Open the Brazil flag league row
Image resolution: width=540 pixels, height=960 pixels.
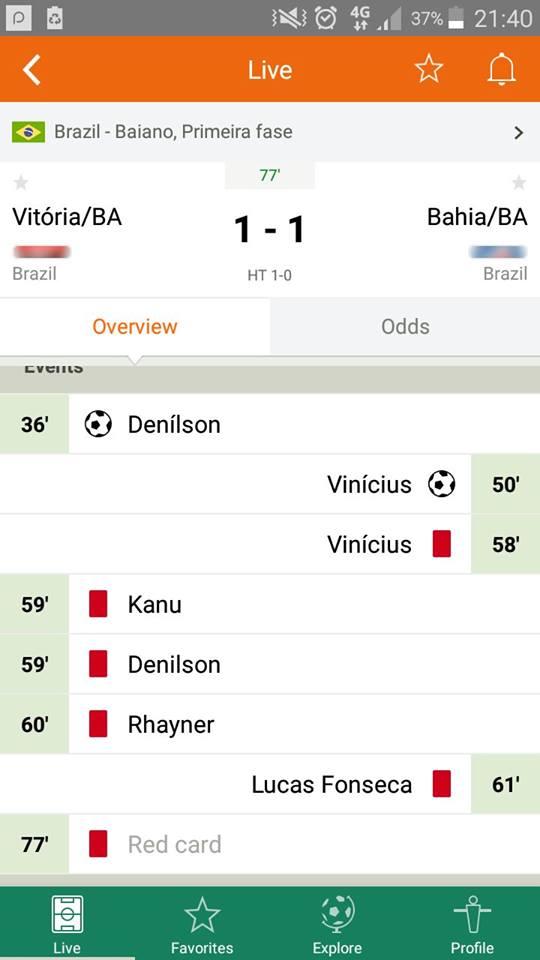point(270,132)
